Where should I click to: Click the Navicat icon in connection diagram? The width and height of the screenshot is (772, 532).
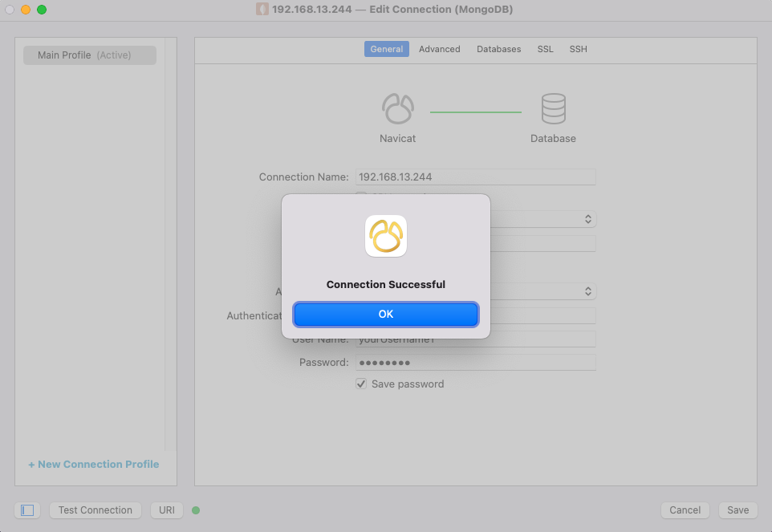point(398,108)
